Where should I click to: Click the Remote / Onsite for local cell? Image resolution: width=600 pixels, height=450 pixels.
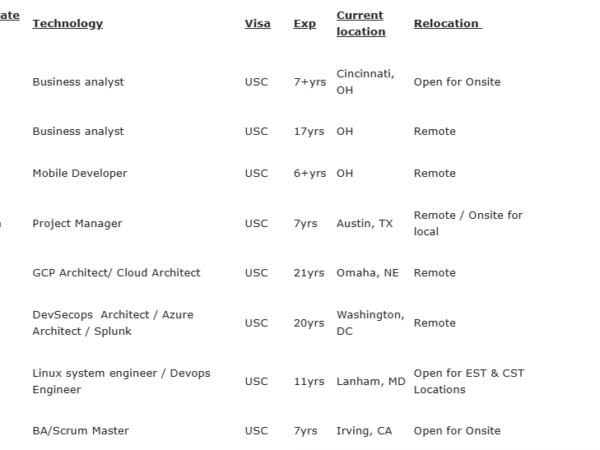tap(468, 224)
